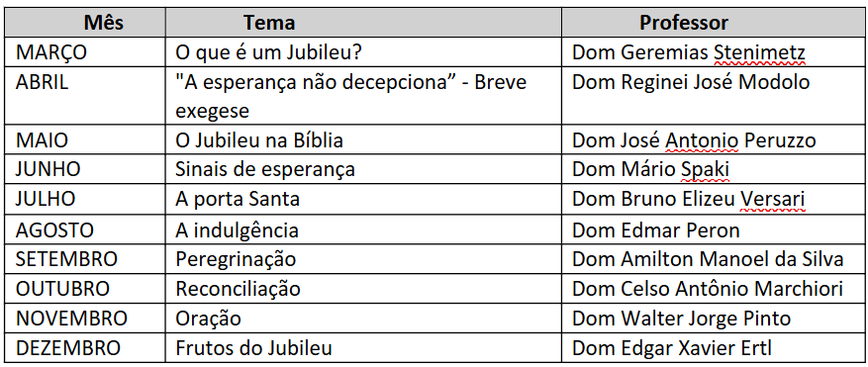The width and height of the screenshot is (868, 367).
Task: Select the 'A porta Santa' cell
Action: (363, 199)
